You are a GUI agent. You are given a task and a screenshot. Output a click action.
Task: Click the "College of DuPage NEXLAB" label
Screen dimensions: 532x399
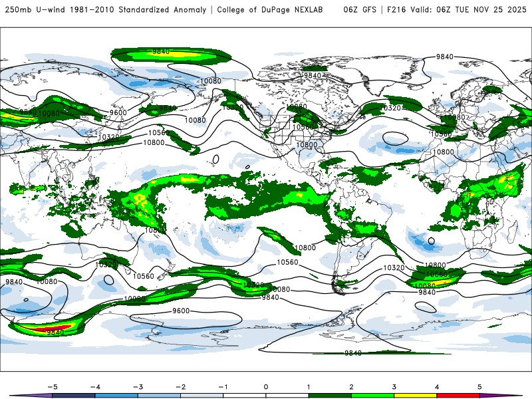(270, 9)
